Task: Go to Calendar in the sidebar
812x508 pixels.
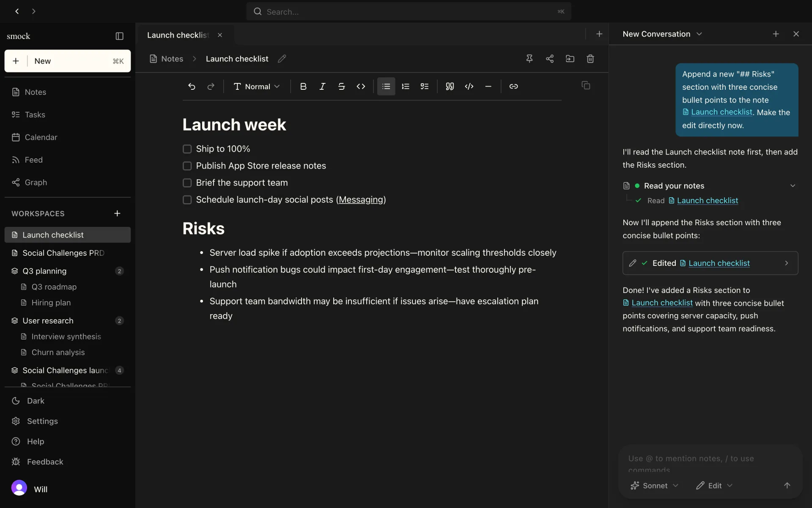Action: (41, 137)
